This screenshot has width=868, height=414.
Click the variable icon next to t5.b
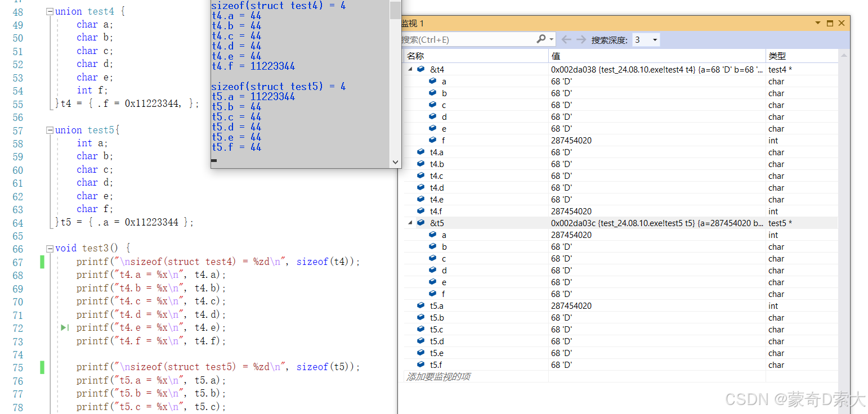pos(420,317)
